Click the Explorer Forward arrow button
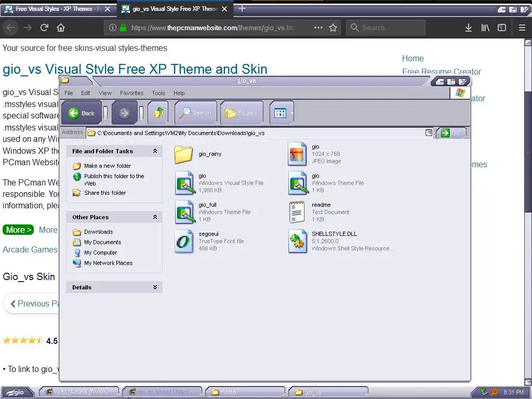This screenshot has width=532, height=399. point(124,113)
